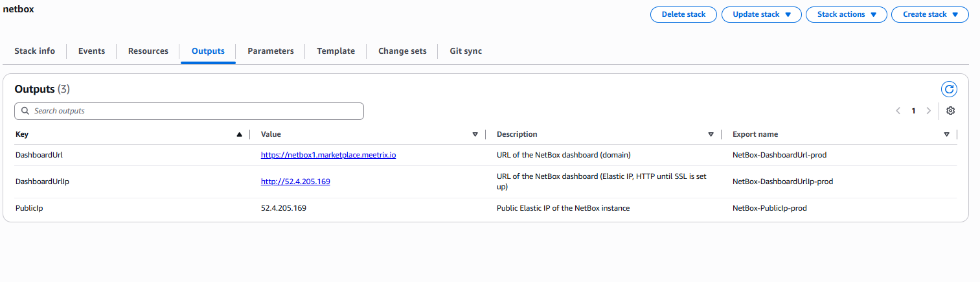Open the Create stack dropdown
Image resolution: width=980 pixels, height=282 pixels.
click(930, 14)
